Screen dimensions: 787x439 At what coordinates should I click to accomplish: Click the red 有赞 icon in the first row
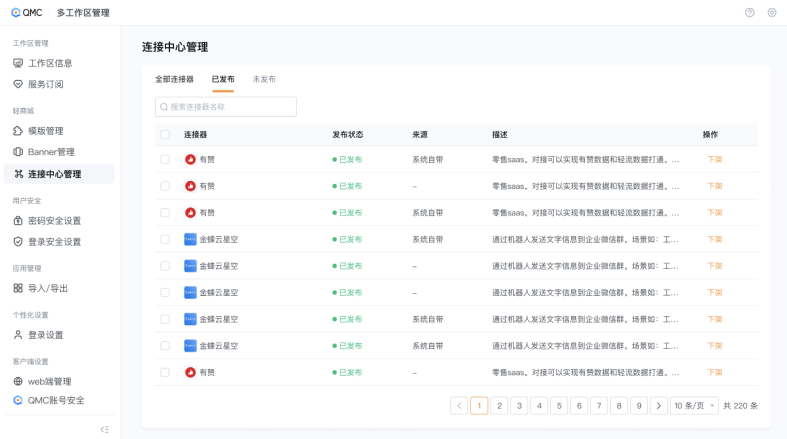(190, 160)
